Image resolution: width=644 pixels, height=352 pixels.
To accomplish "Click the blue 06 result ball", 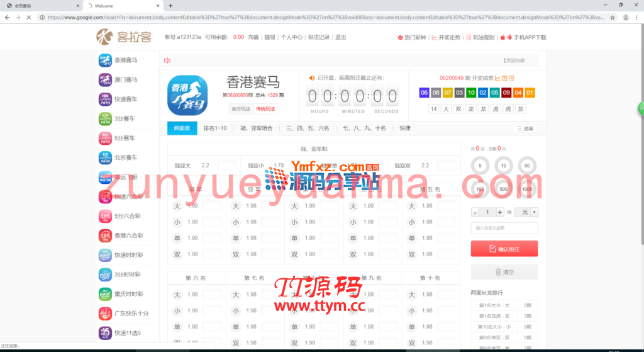I will coord(425,93).
